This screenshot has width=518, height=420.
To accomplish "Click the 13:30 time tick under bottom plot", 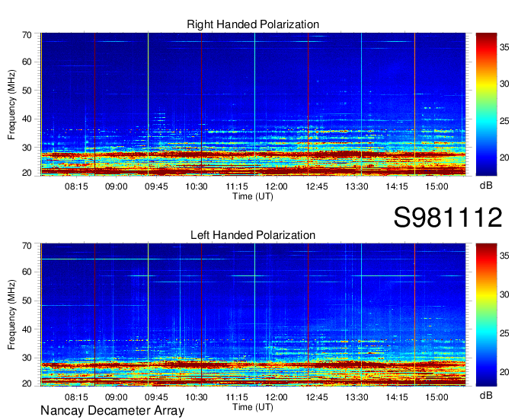I will [357, 397].
